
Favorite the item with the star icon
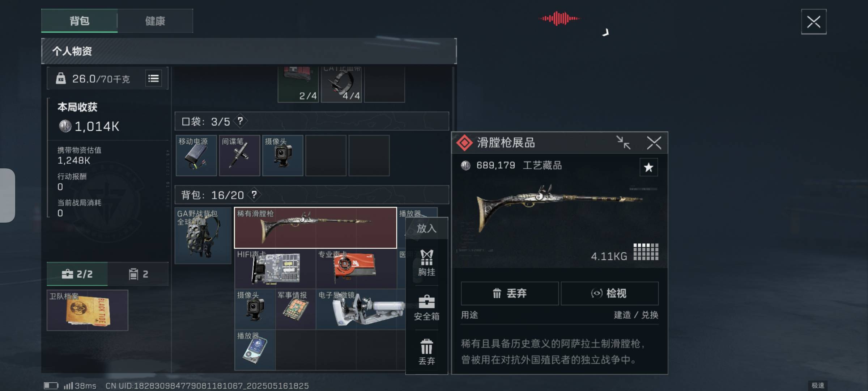point(648,167)
